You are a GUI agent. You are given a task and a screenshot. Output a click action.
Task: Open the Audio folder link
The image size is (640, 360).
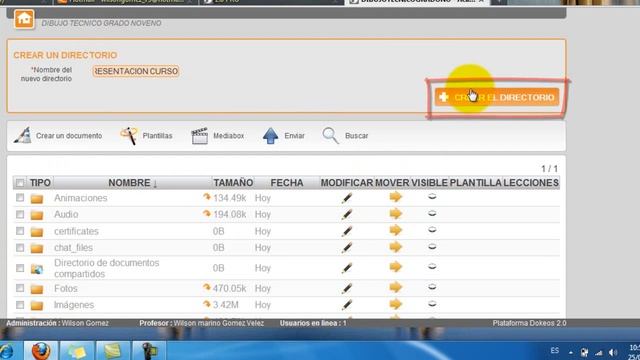(x=66, y=214)
